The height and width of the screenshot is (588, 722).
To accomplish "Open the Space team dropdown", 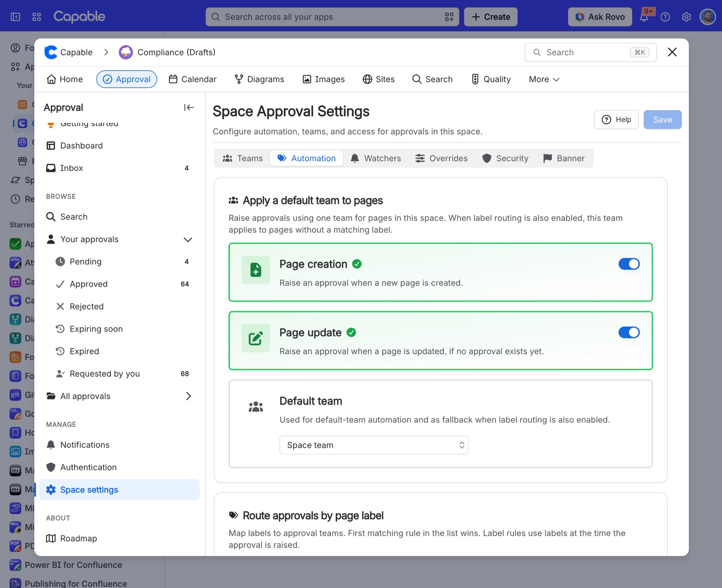I will (374, 445).
